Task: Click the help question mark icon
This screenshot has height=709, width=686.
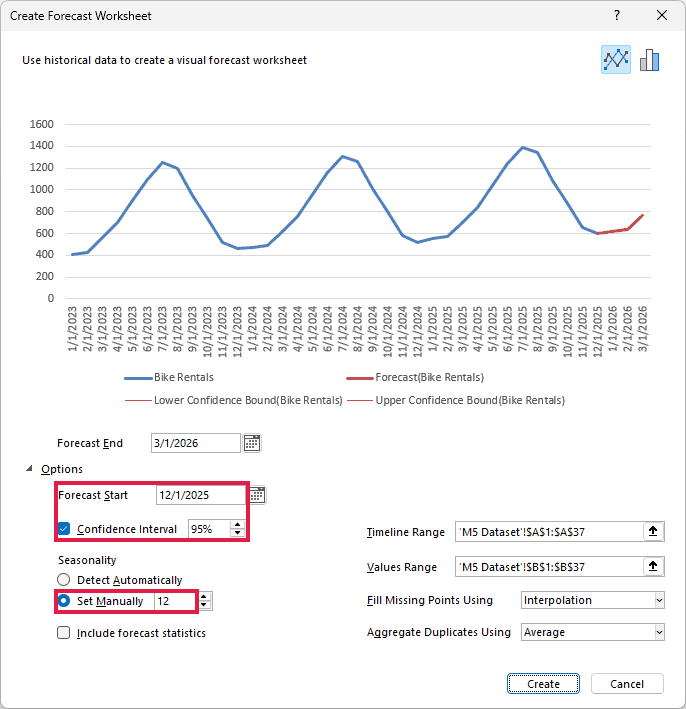Action: tap(617, 15)
